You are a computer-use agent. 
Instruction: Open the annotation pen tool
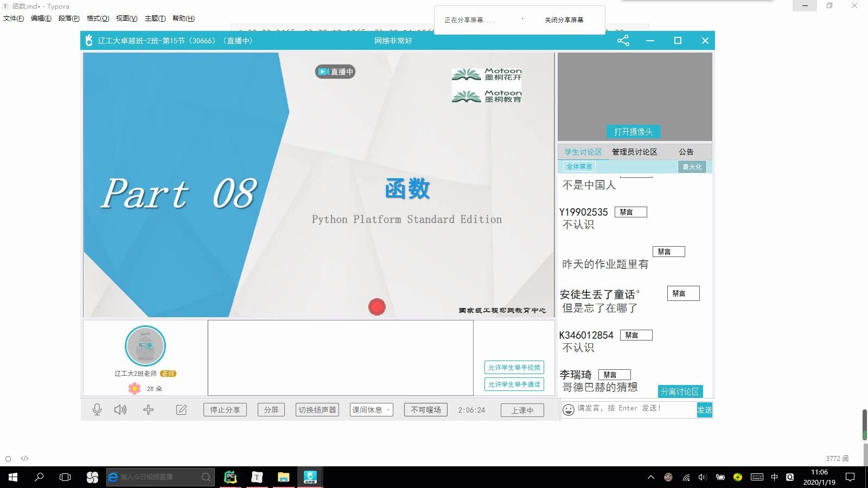[x=181, y=409]
